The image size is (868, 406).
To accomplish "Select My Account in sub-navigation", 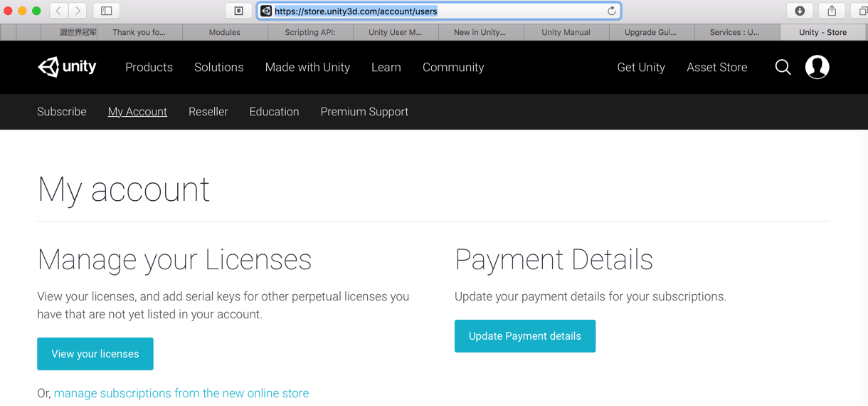I will [x=137, y=112].
